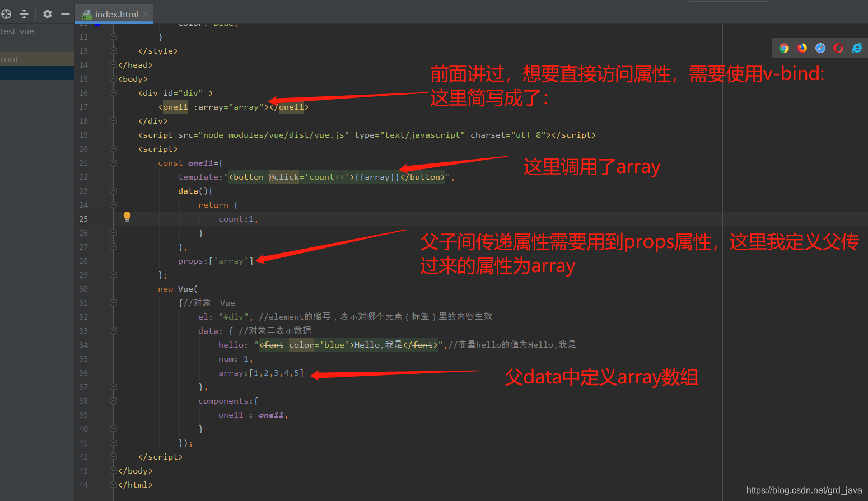Click charset="utf-8" attribute on line 19
868x501 pixels.
[508, 135]
